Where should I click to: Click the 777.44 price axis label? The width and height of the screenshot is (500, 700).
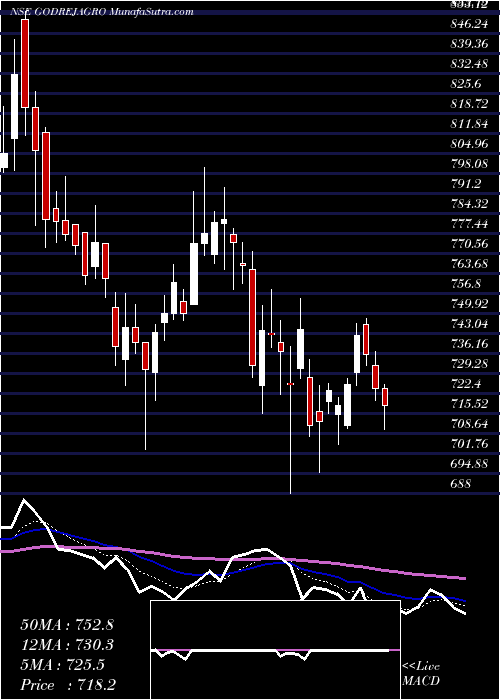(469, 225)
